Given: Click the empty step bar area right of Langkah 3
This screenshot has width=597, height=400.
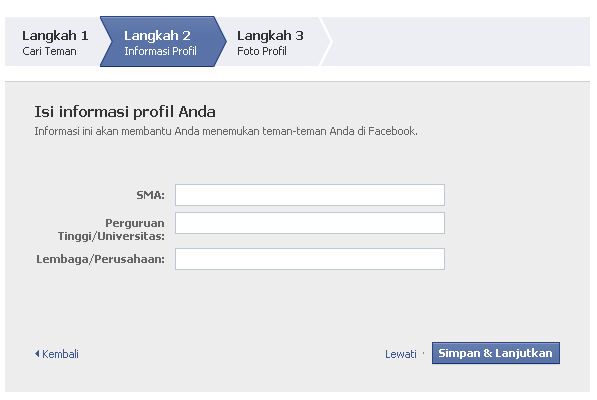Looking at the screenshot, I should pyautogui.click(x=461, y=41).
